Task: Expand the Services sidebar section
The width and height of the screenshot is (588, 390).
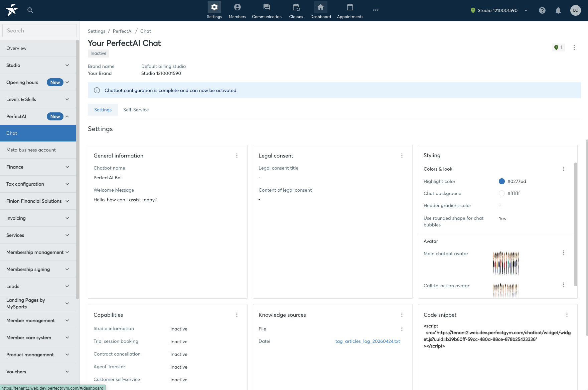Action: (x=38, y=235)
